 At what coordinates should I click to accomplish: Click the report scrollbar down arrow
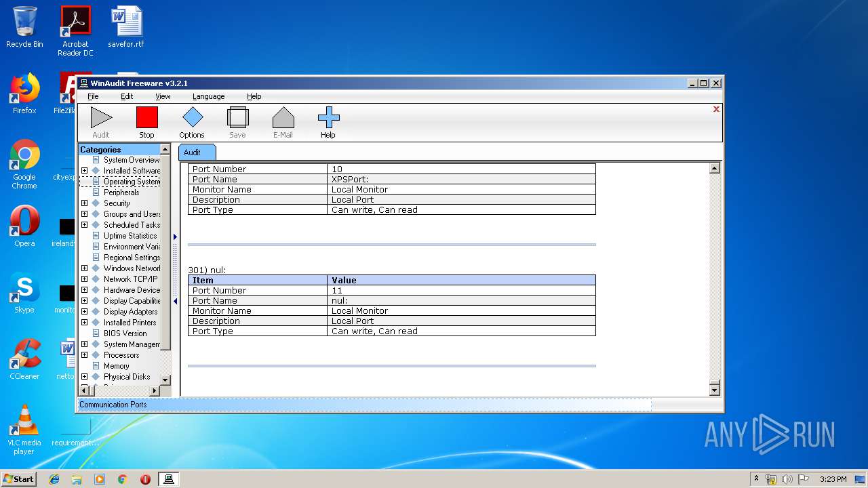(714, 390)
